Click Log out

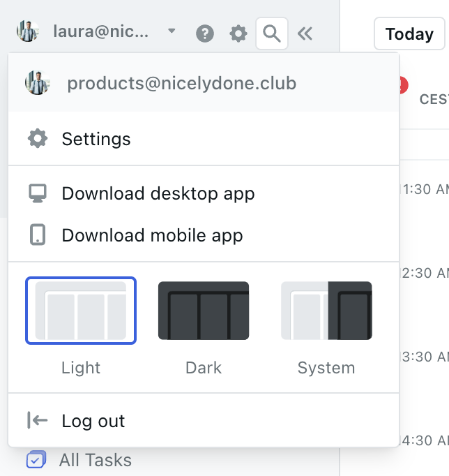pyautogui.click(x=93, y=421)
